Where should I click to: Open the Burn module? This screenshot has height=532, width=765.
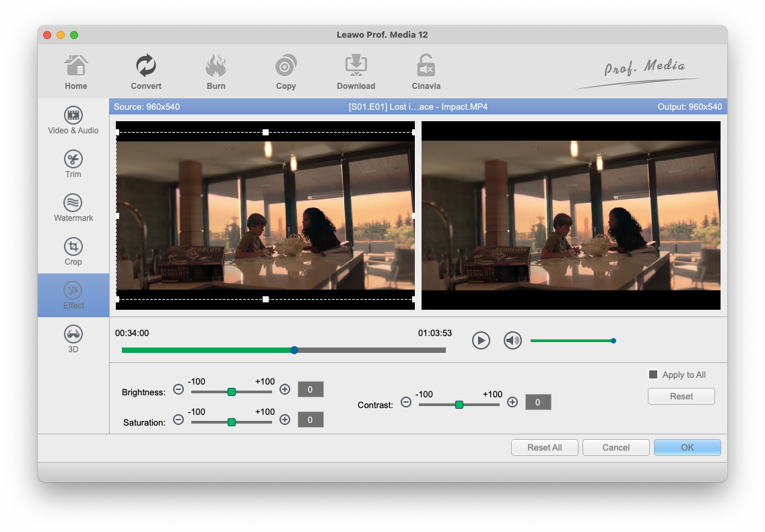coord(216,71)
